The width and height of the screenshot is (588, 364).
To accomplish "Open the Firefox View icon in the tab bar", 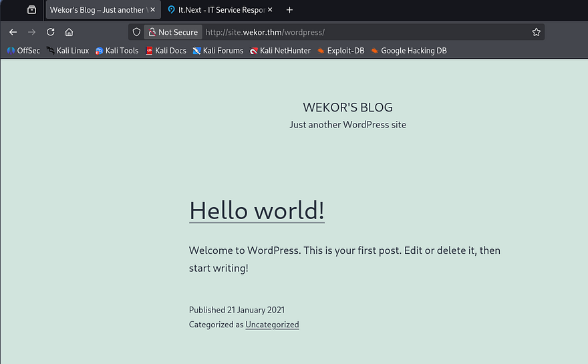I will click(x=31, y=10).
